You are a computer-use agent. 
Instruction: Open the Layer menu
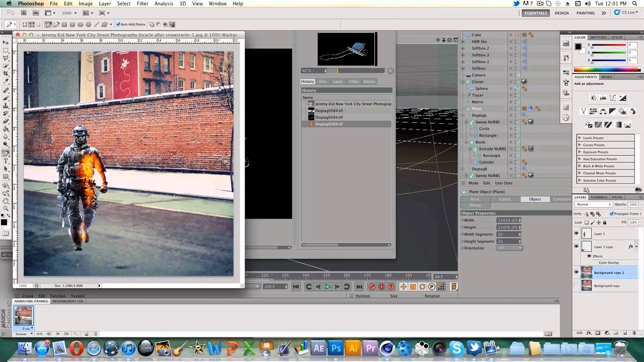coord(105,4)
